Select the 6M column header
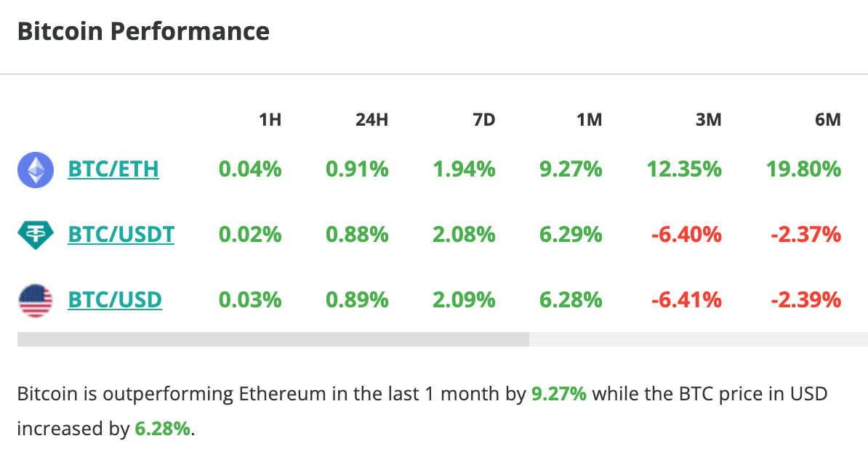 click(x=827, y=120)
